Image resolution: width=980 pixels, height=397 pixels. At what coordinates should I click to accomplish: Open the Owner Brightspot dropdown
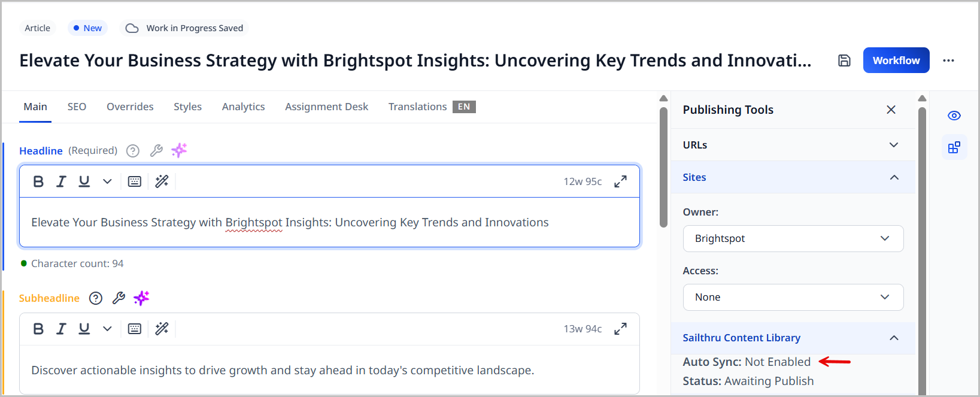[793, 238]
